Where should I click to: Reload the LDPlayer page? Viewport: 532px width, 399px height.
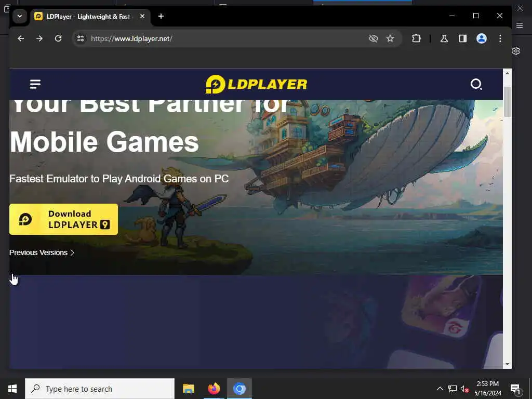click(x=58, y=38)
